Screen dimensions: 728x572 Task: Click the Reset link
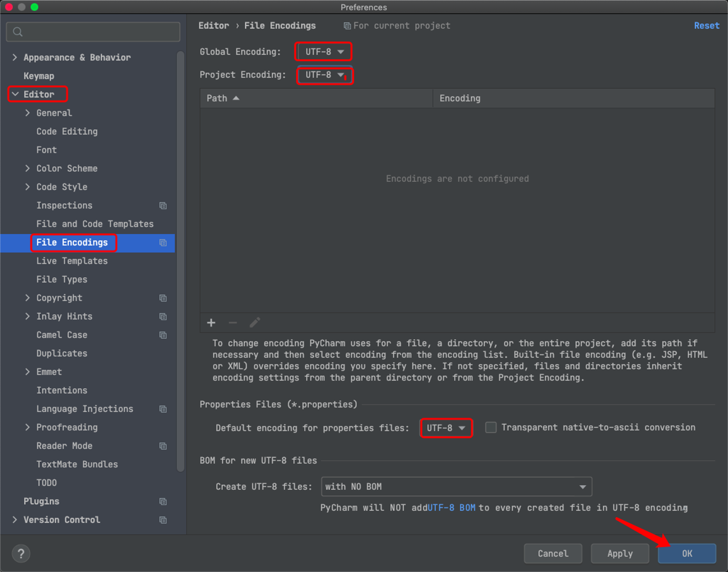707,25
